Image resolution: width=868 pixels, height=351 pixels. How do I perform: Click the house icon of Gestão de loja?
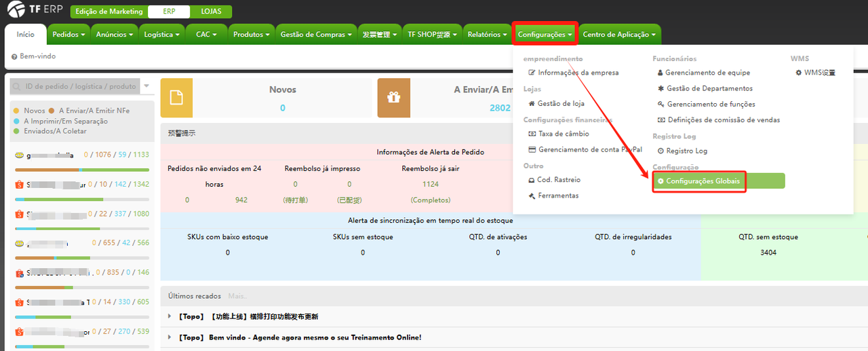coord(532,104)
